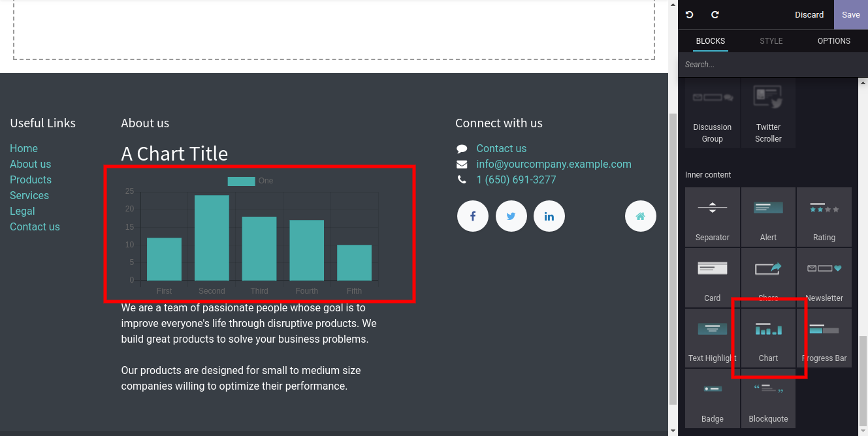Select the Badge block

tap(712, 399)
